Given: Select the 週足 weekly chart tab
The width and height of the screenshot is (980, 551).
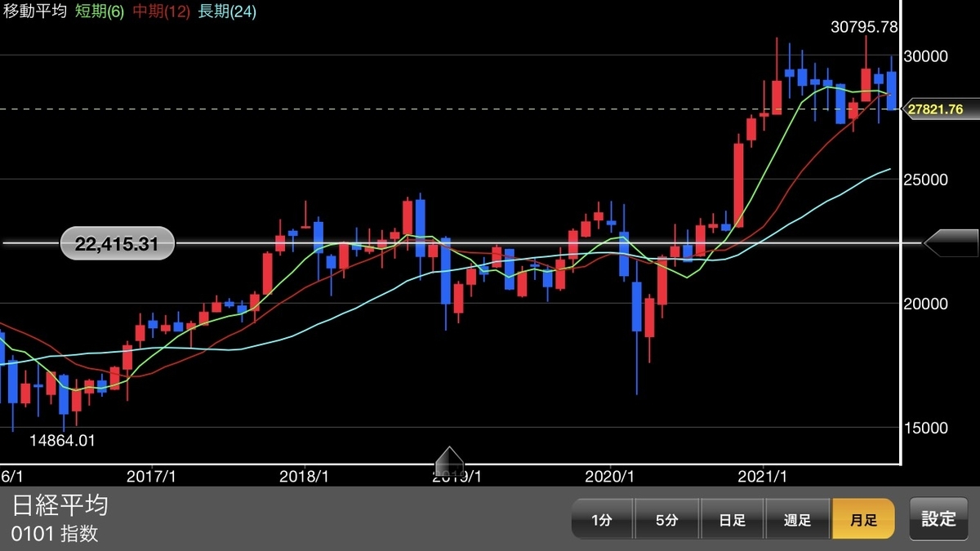Looking at the screenshot, I should (797, 519).
